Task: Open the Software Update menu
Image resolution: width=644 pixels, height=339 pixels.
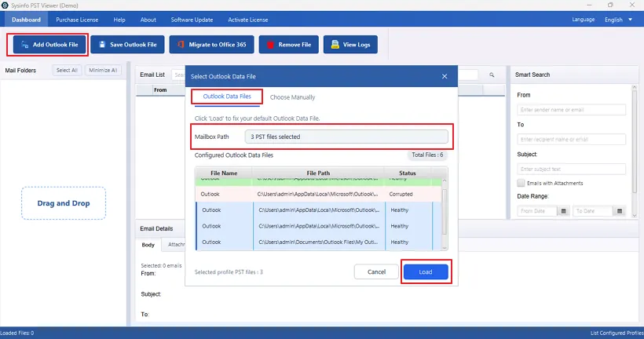Action: point(192,20)
